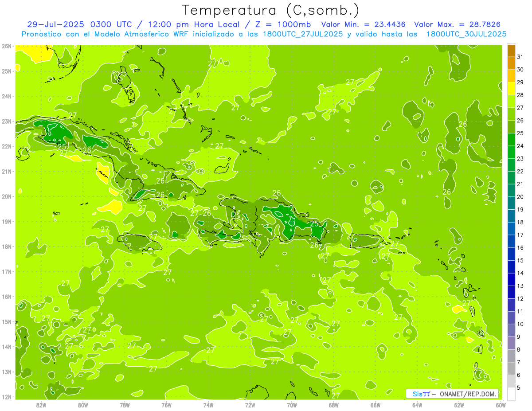Click the color scale value "11"

coord(520,311)
